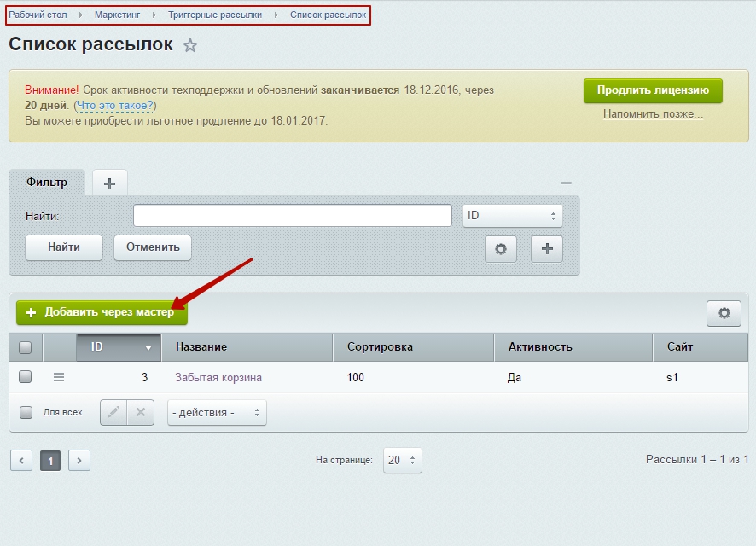Open table settings gear icon
756x546 pixels.
click(724, 313)
